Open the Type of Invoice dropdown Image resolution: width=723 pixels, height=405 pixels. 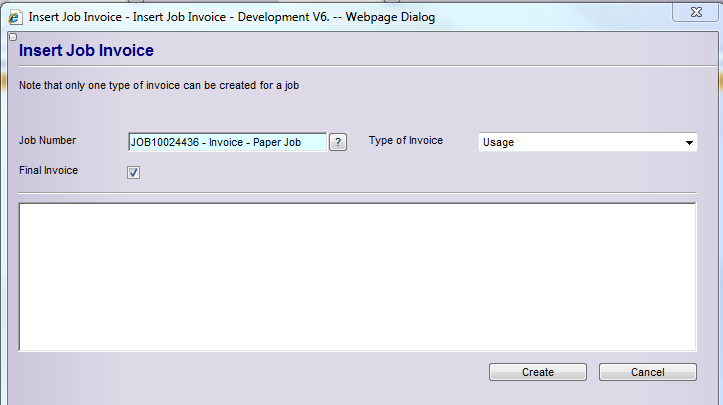pos(587,142)
